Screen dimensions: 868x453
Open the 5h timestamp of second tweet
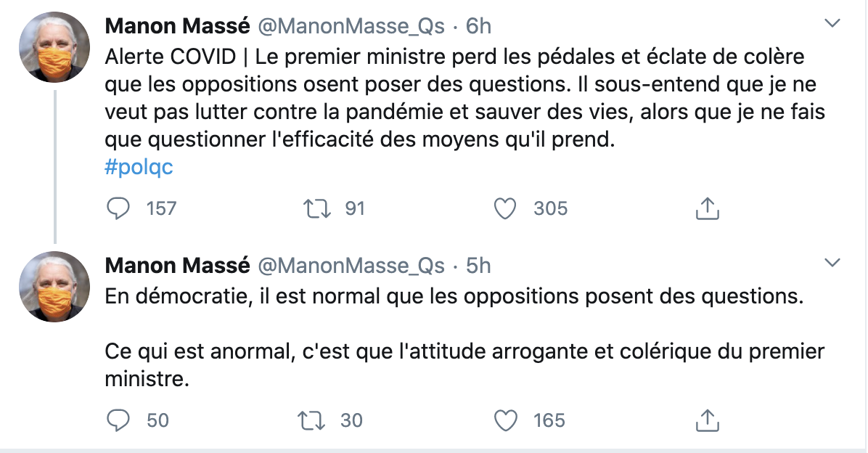(x=478, y=266)
